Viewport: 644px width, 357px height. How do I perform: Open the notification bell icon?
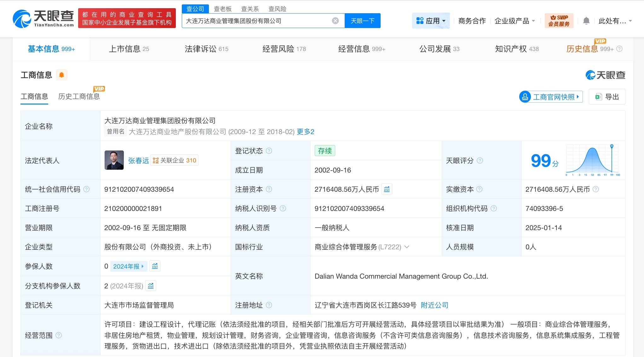tap(586, 20)
